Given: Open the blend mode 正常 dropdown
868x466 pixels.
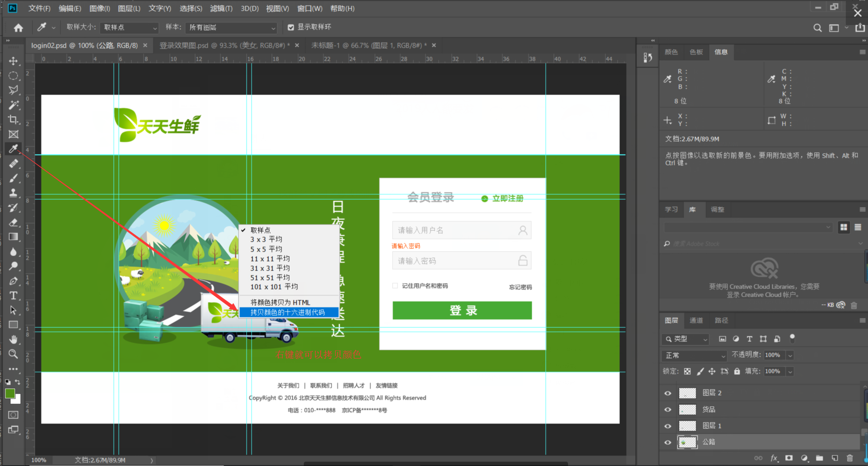Looking at the screenshot, I should [x=694, y=356].
